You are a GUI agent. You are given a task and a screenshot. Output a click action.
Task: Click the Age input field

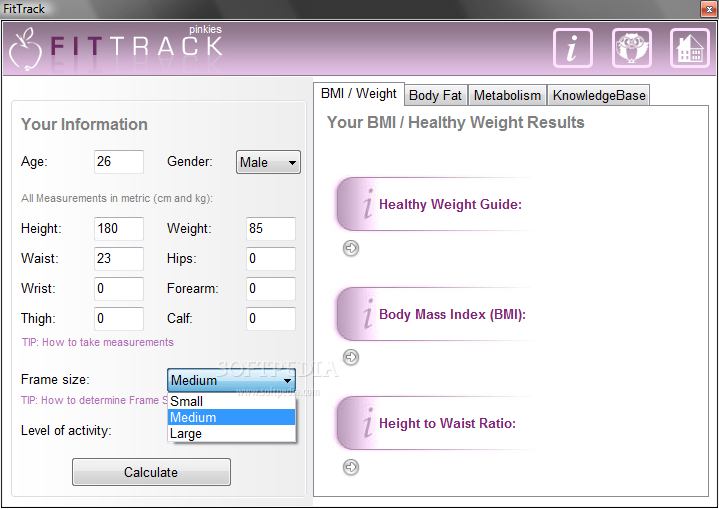pos(119,162)
